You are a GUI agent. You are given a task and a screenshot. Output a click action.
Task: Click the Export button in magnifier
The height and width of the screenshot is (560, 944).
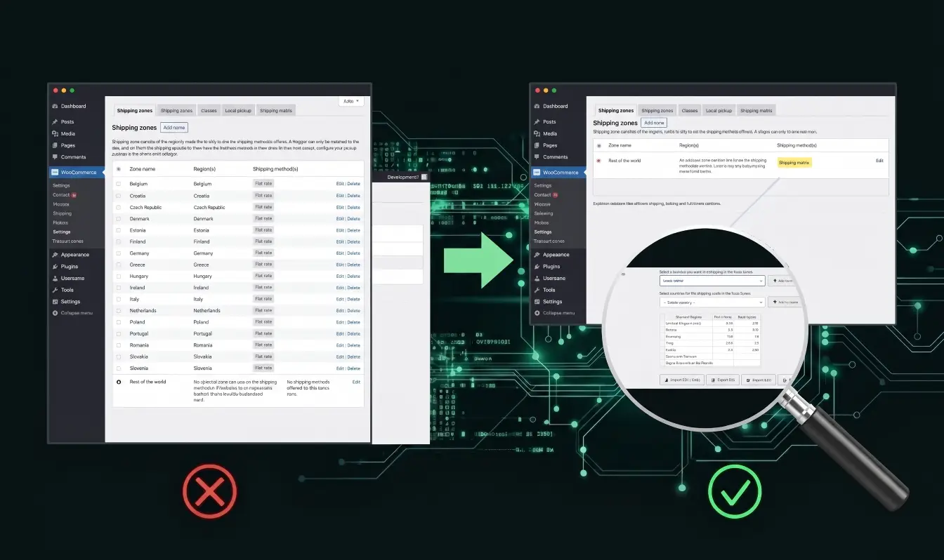click(722, 380)
